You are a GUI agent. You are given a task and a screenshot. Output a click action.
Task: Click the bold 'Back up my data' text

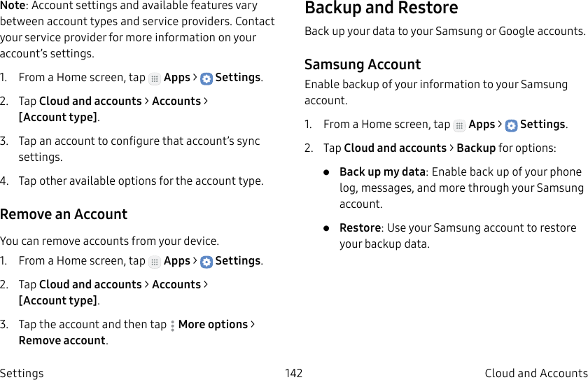pyautogui.click(x=382, y=171)
